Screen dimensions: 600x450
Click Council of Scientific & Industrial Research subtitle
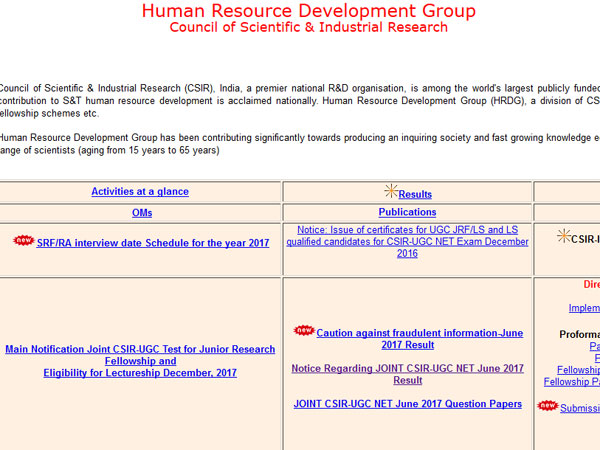coord(308,28)
